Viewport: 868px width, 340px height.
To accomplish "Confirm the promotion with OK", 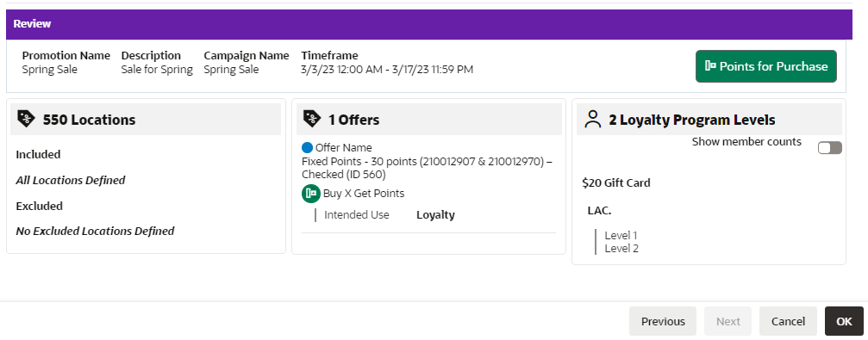I will (844, 321).
